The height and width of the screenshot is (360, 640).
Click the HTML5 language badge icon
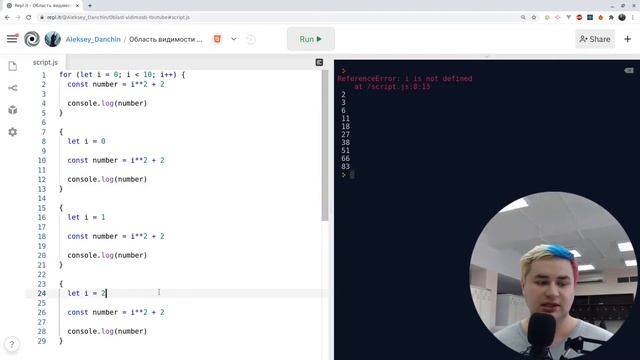point(217,39)
